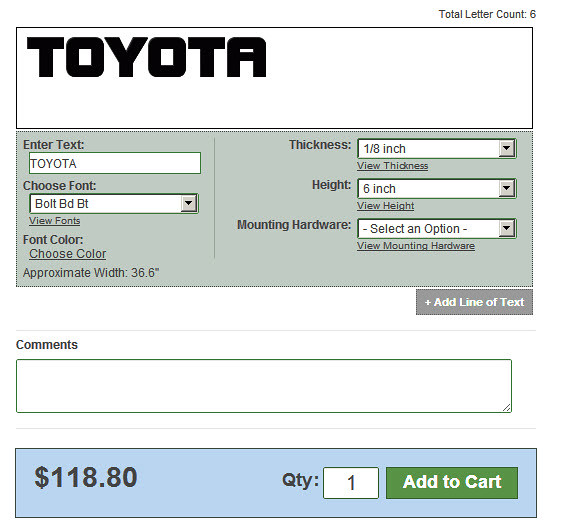Click the View Mounting Hardware link
568x524 pixels.
click(x=416, y=246)
